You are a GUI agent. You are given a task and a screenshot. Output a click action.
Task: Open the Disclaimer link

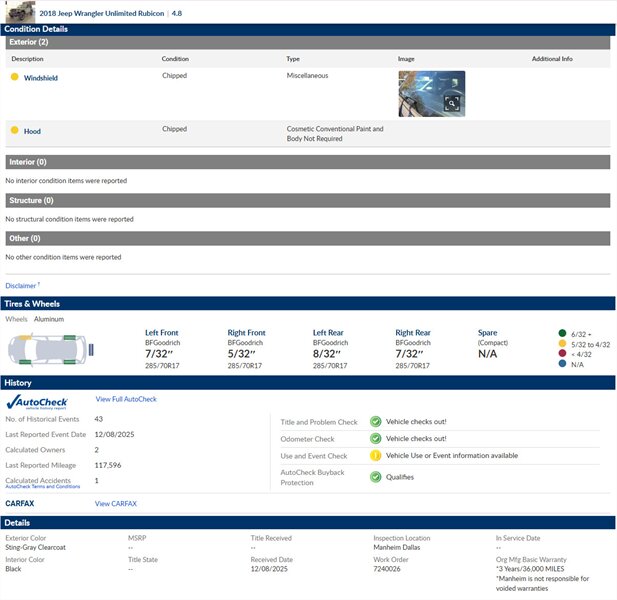21,286
